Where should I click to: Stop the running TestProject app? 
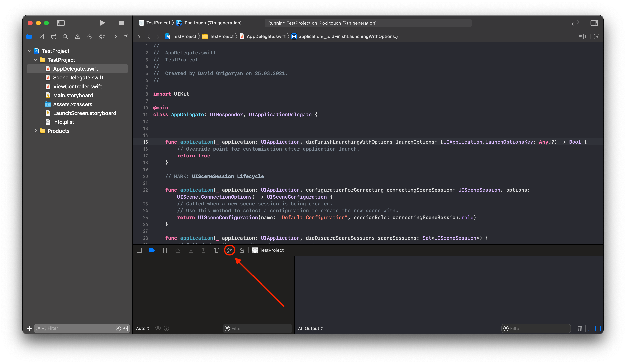click(121, 23)
